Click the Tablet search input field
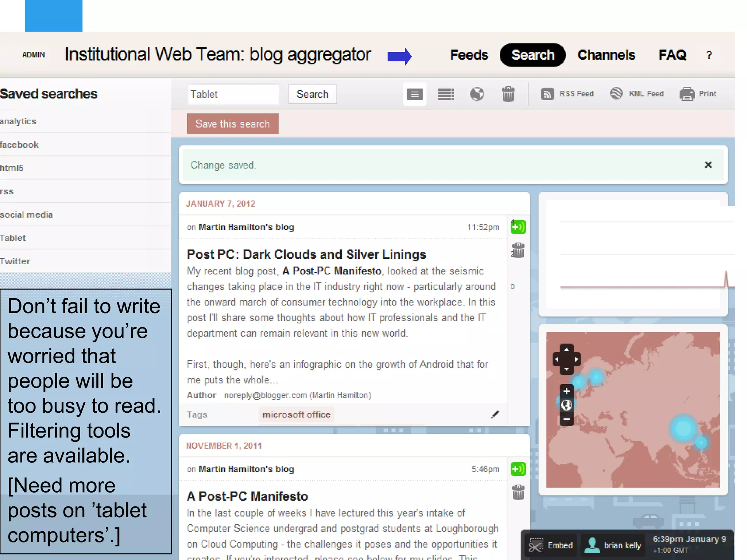 (x=233, y=94)
